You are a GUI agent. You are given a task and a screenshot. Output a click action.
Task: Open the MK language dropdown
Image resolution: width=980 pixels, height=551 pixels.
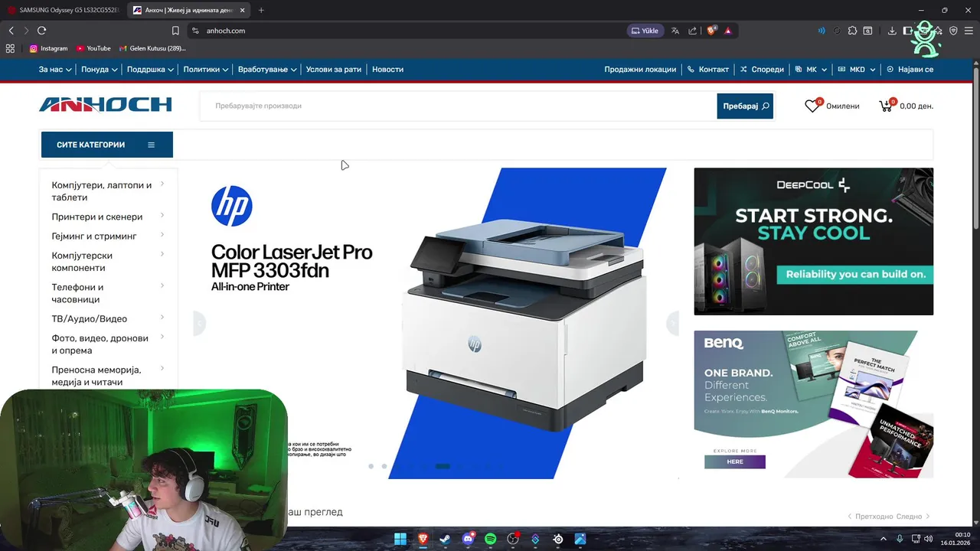812,69
